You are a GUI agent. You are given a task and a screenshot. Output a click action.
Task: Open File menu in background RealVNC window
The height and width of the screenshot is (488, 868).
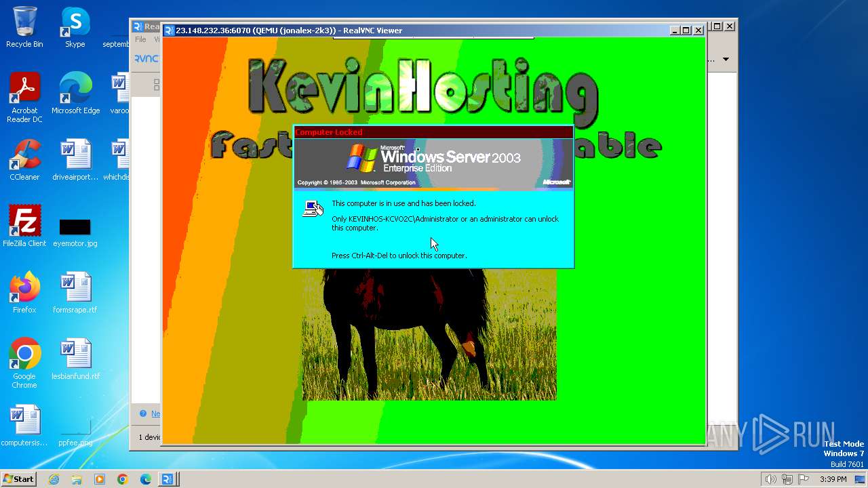click(x=140, y=39)
